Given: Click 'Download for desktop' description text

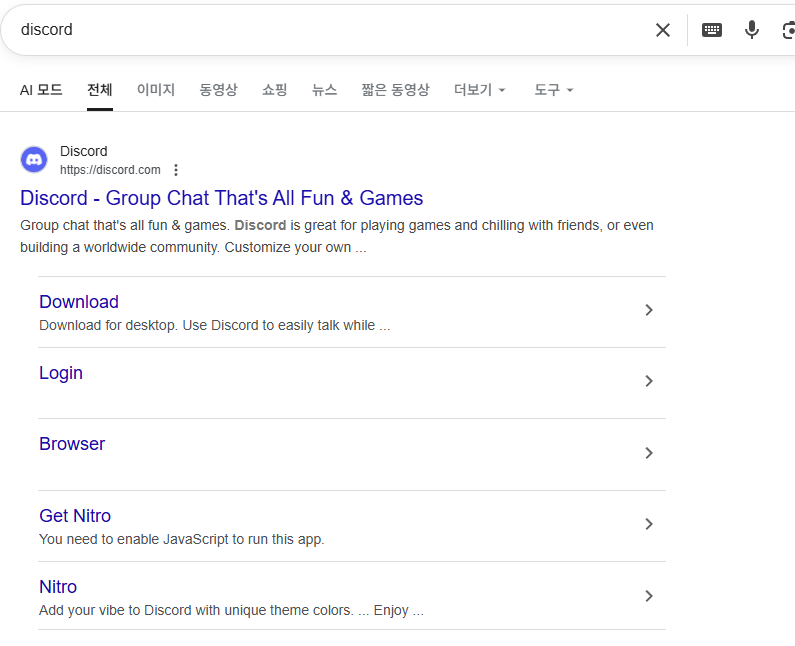Looking at the screenshot, I should click(214, 326).
